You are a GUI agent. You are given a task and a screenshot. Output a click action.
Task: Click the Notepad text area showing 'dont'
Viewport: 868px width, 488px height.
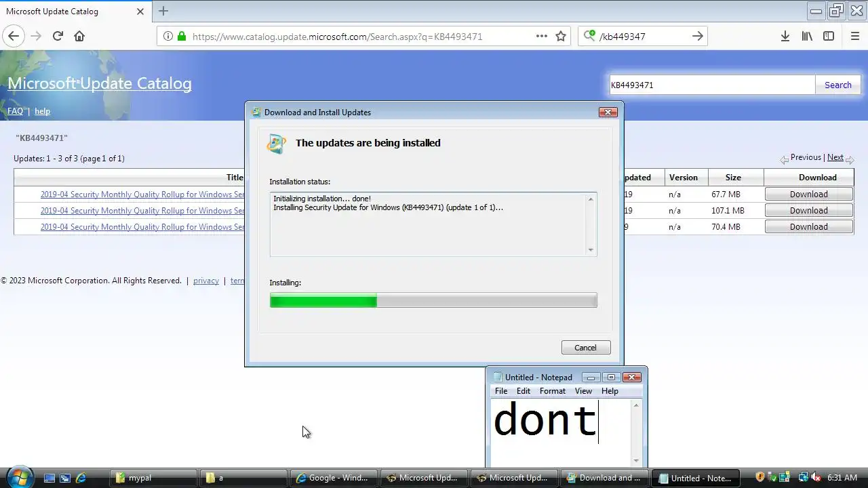pos(560,432)
